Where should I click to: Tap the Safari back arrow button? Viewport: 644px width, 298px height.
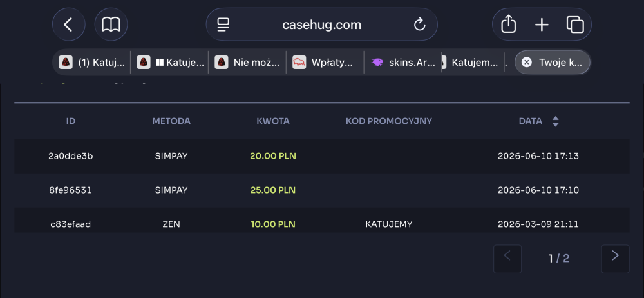click(x=69, y=25)
